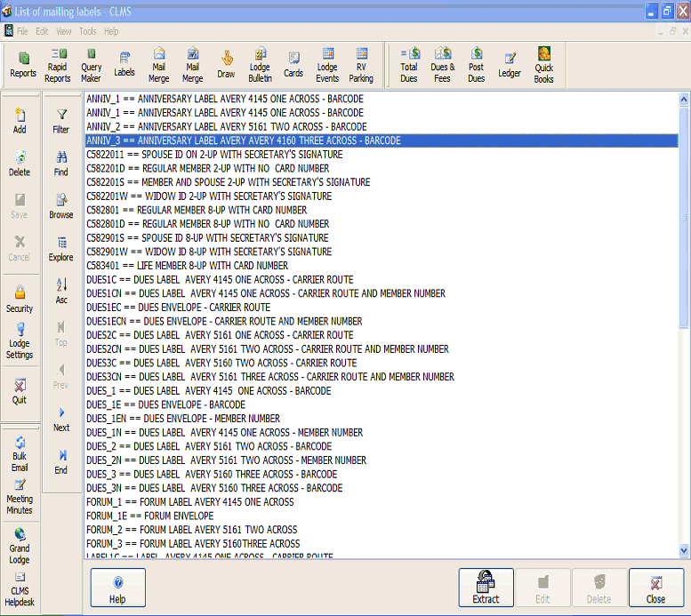Select the FORUM_1E forum envelope entry
The height and width of the screenshot is (616, 691).
[x=150, y=516]
